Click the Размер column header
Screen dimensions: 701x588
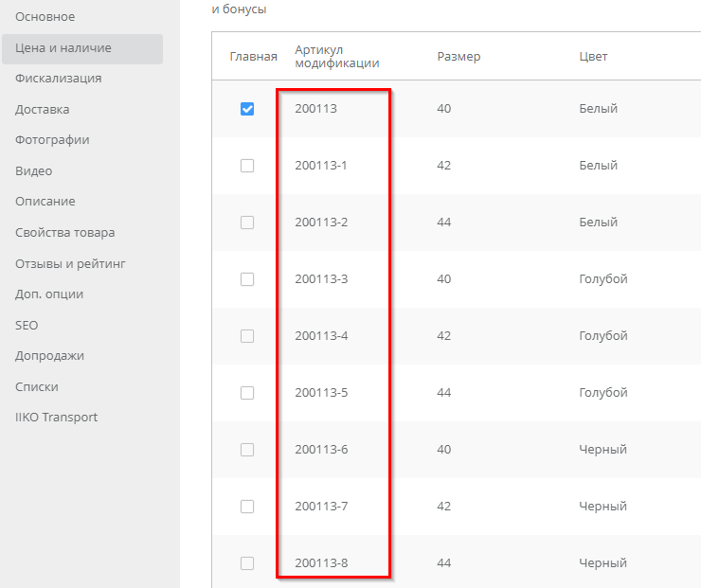(458, 57)
